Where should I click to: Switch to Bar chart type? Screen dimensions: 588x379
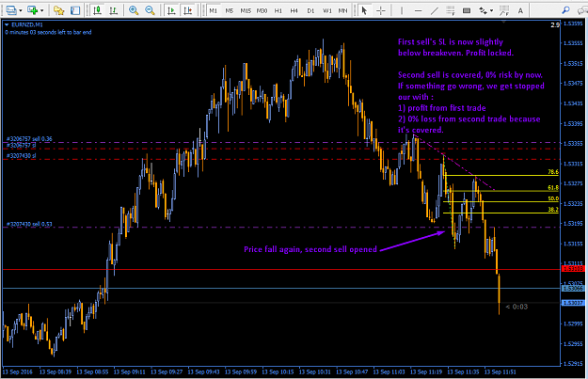[113, 10]
